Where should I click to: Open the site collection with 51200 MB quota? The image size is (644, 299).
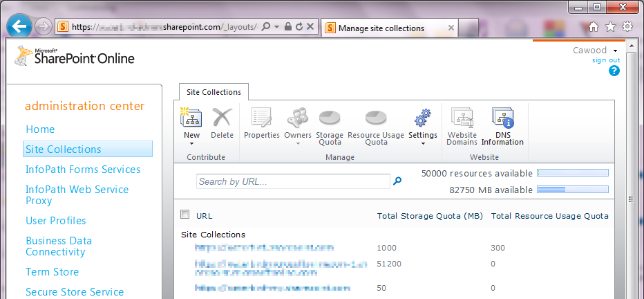click(x=281, y=268)
